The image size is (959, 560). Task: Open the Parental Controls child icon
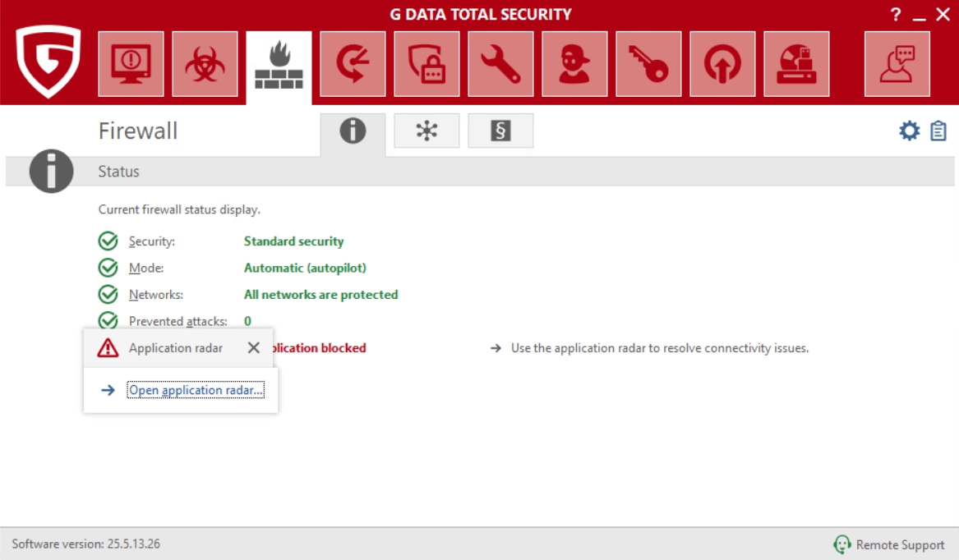pyautogui.click(x=574, y=64)
